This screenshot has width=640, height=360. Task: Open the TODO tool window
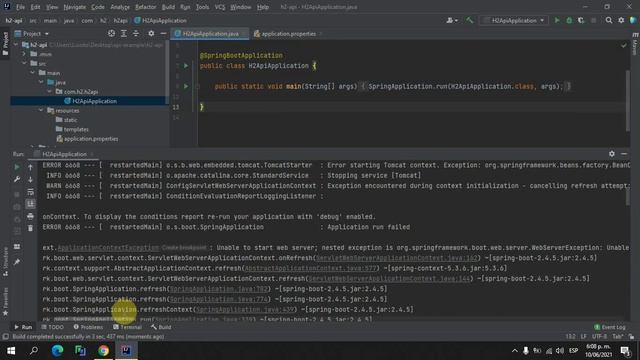(x=53, y=327)
